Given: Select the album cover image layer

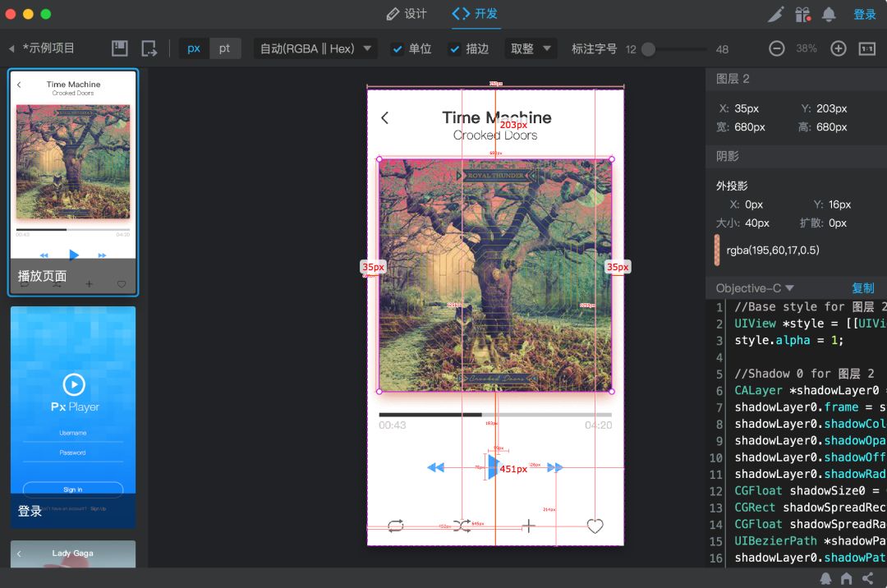Looking at the screenshot, I should click(495, 275).
